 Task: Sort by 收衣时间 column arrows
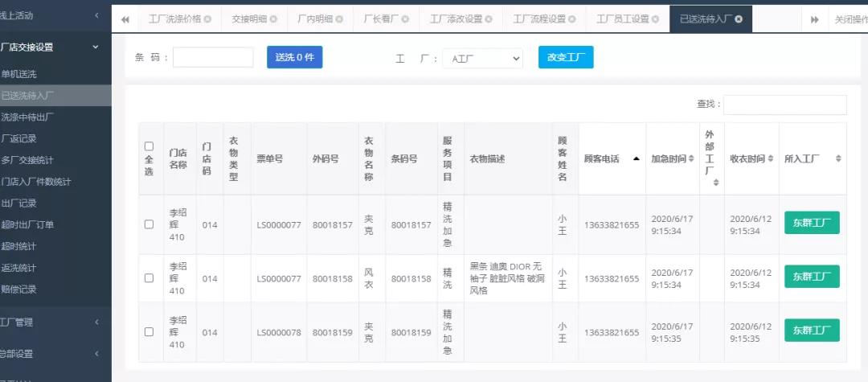[x=771, y=159]
